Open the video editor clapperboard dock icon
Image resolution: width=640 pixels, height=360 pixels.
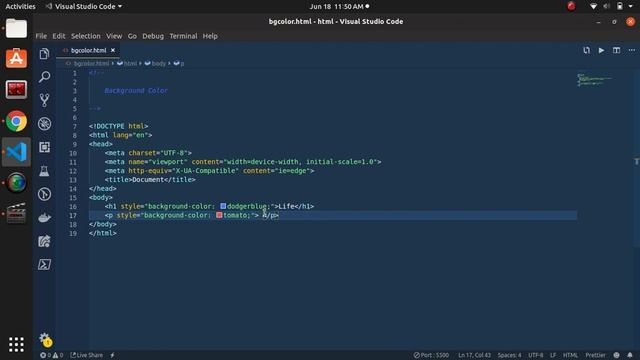click(16, 213)
